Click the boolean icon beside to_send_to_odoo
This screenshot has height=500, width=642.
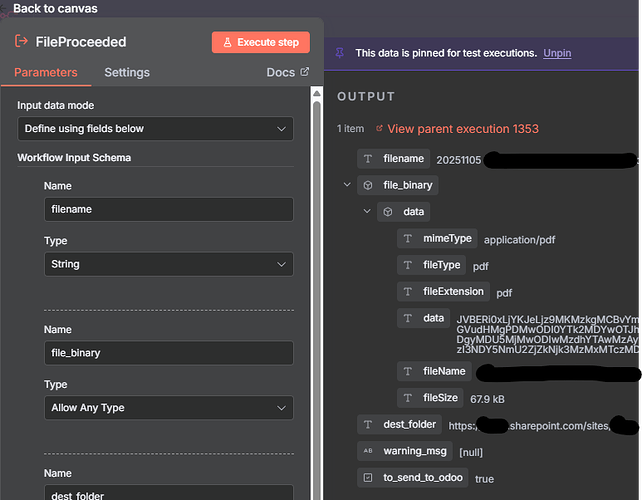click(367, 478)
